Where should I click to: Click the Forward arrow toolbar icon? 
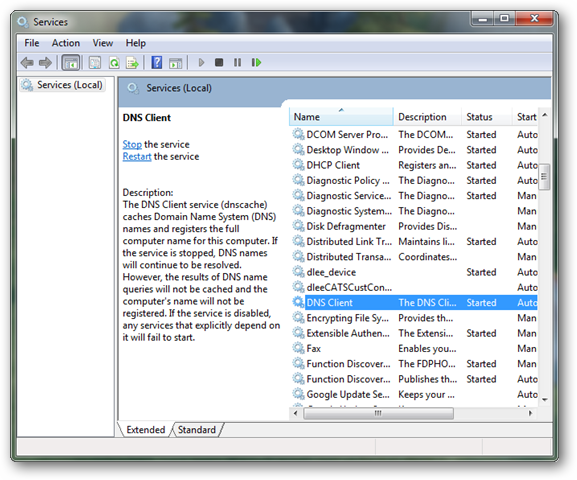[x=45, y=63]
